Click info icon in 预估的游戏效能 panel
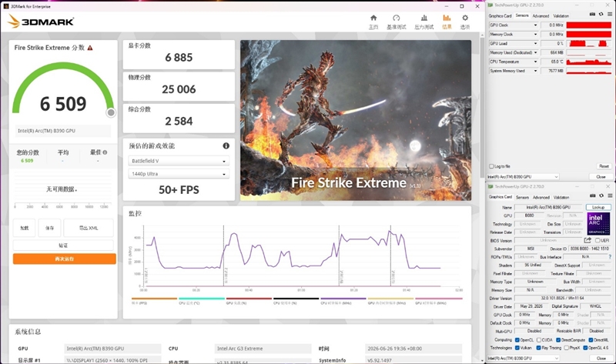 tap(226, 145)
